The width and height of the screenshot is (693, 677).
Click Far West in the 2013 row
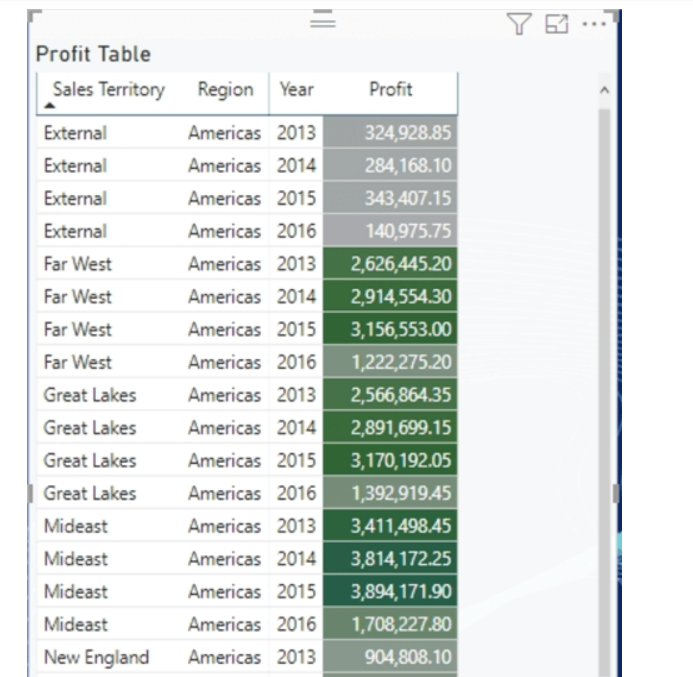click(x=77, y=264)
